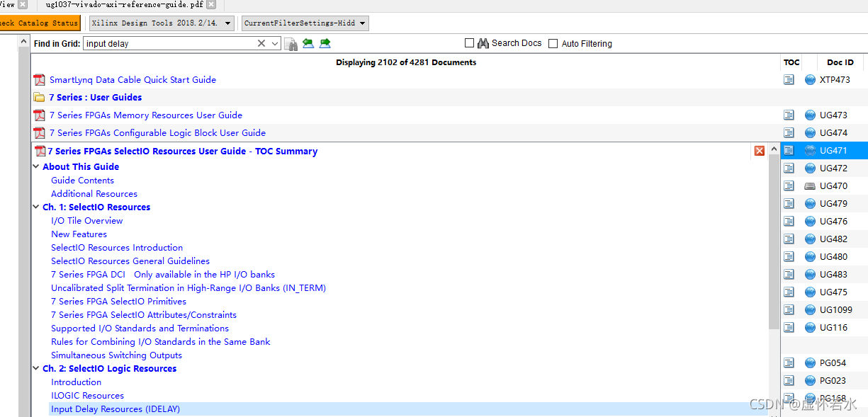Click web globe icon next to UG116

click(x=811, y=328)
